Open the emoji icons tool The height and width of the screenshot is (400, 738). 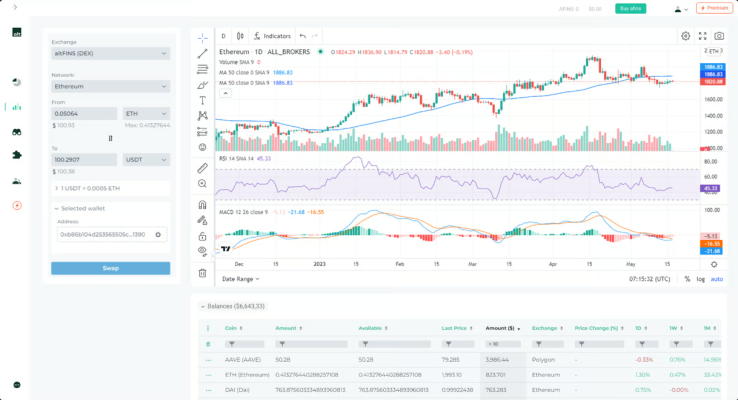(x=202, y=147)
